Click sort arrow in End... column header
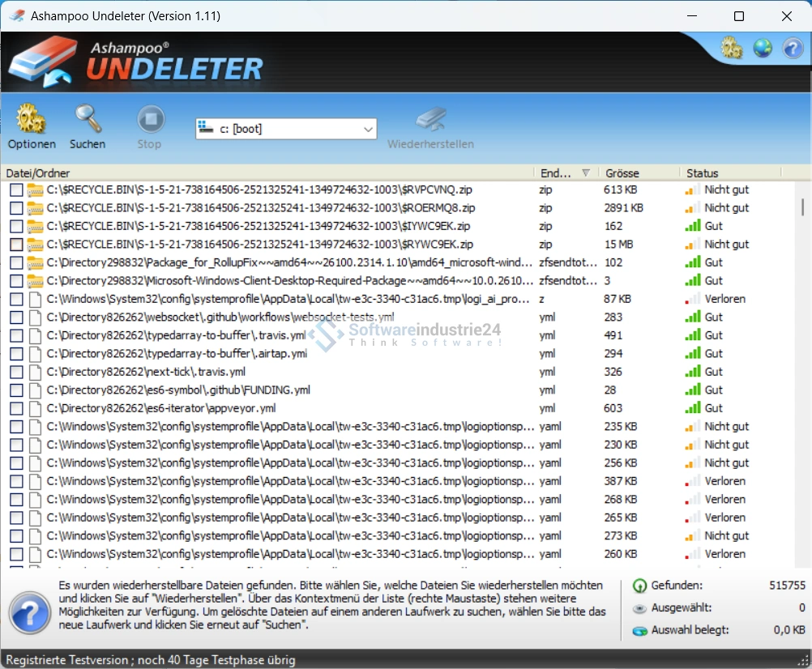 tap(586, 173)
